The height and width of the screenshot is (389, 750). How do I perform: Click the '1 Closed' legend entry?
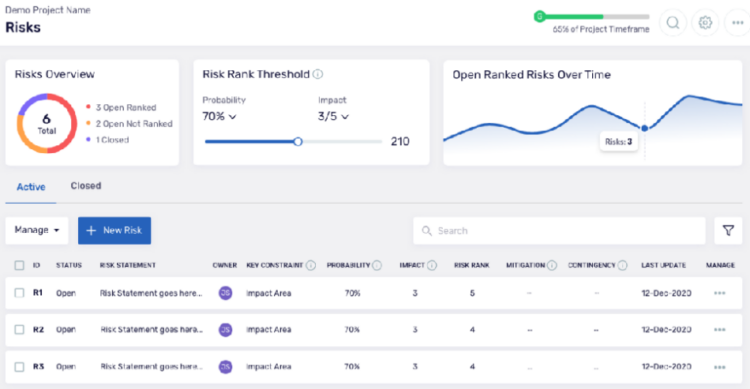point(108,140)
